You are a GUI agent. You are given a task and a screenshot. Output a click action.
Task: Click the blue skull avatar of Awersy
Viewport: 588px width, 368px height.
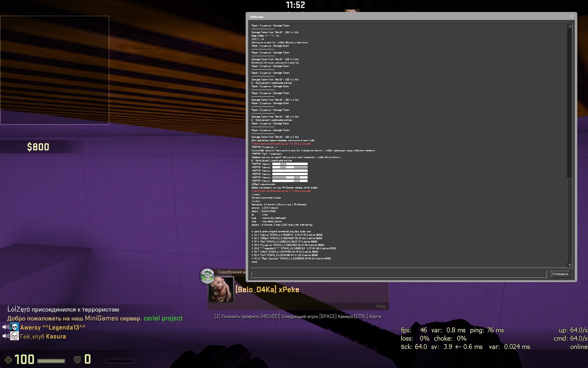pos(14,327)
